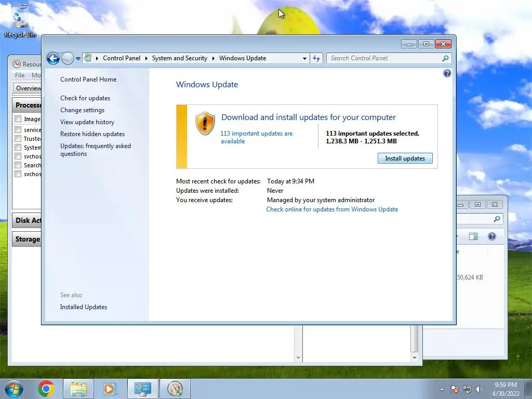Toggle the Image header checkbox in Resource Monitor
Screen dimensions: 532x399
tap(18, 119)
